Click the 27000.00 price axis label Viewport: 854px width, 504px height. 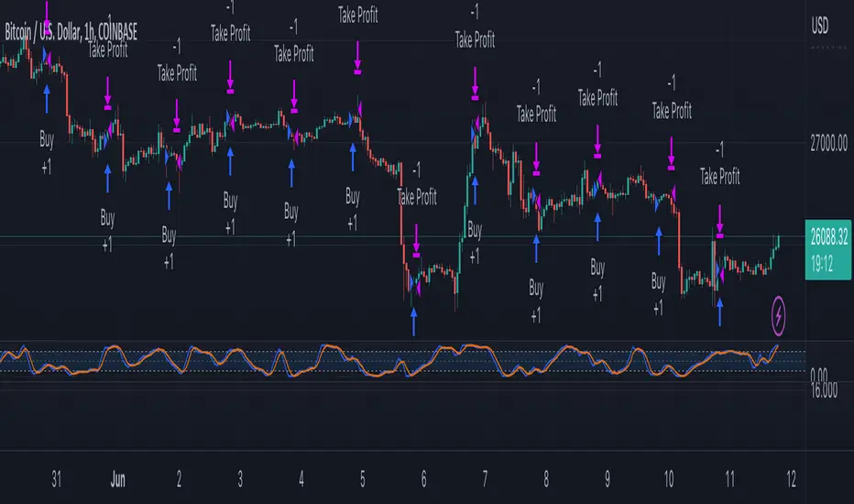[828, 143]
